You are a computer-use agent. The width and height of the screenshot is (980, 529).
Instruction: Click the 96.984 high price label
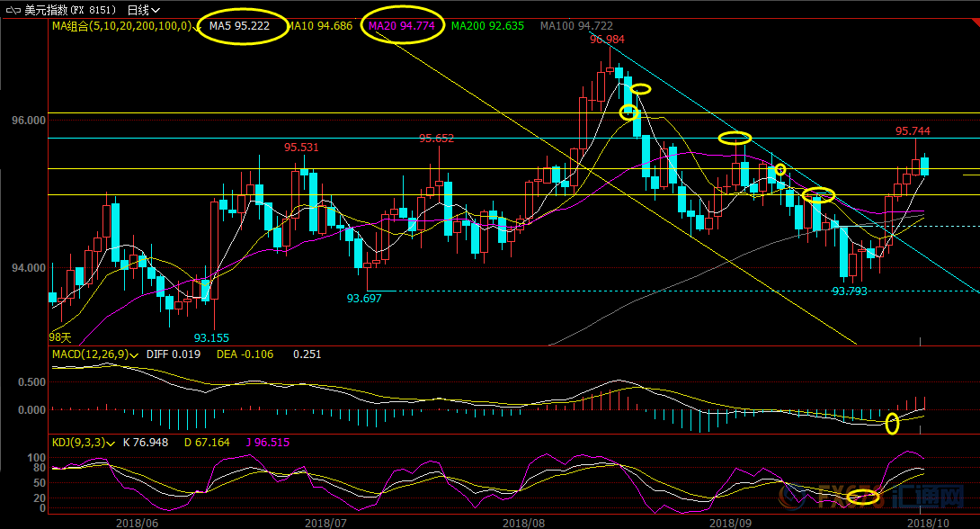607,39
